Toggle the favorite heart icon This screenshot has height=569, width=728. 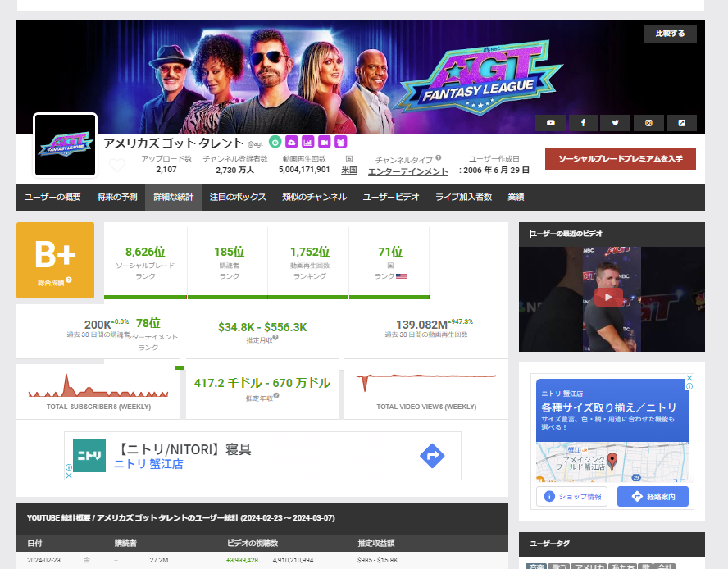(x=117, y=165)
